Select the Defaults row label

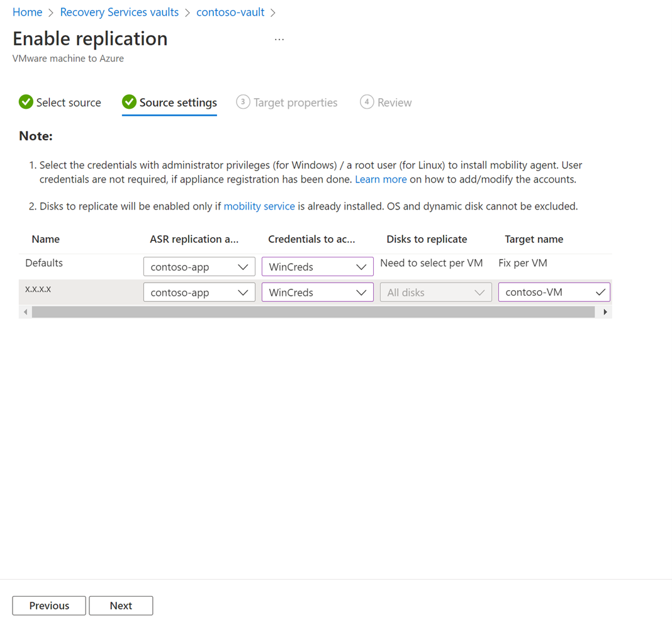click(43, 263)
